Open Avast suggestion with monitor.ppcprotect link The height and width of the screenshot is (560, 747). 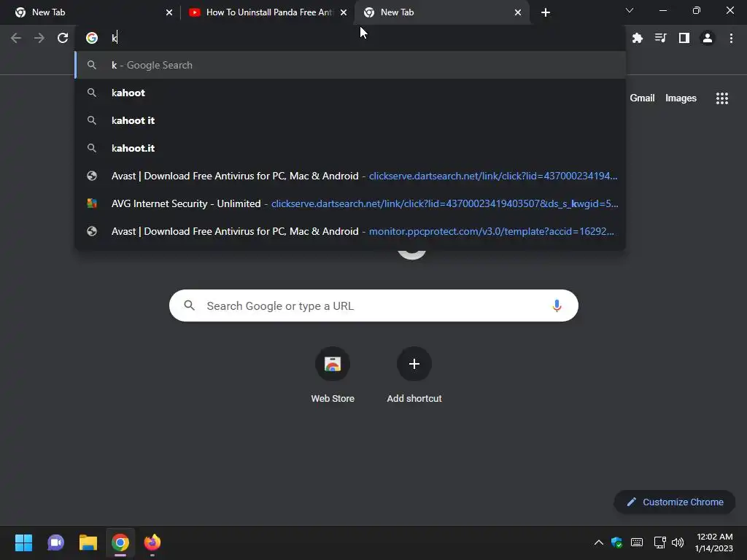pyautogui.click(x=350, y=231)
